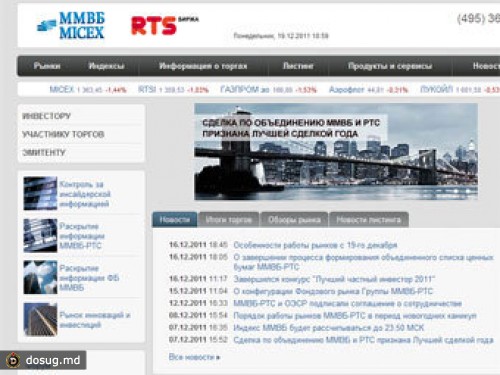Viewport: 500px width, 375px height.
Task: Click the bridge banner about the merger deal
Action: click(336, 152)
